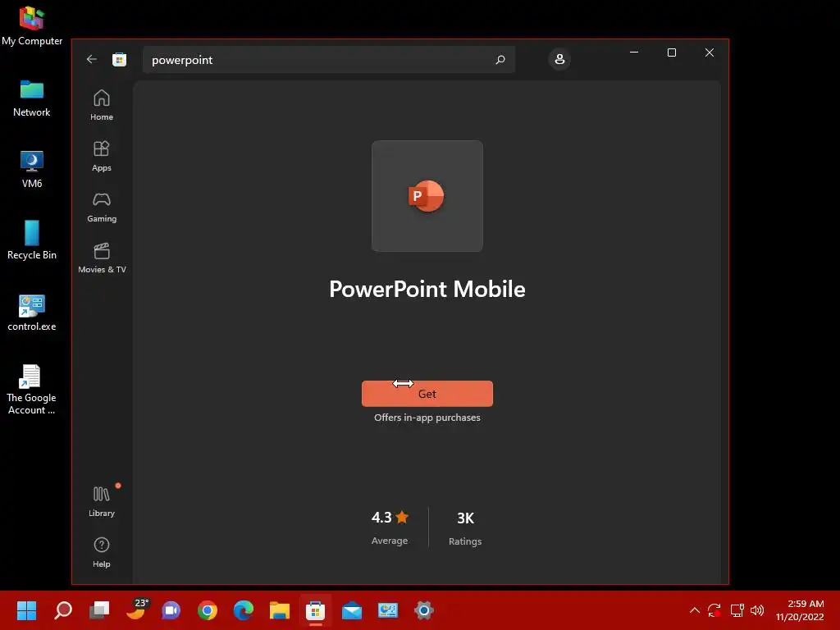Open the weather widget showing 23°
Screen dimensions: 840x630
[x=136, y=609]
